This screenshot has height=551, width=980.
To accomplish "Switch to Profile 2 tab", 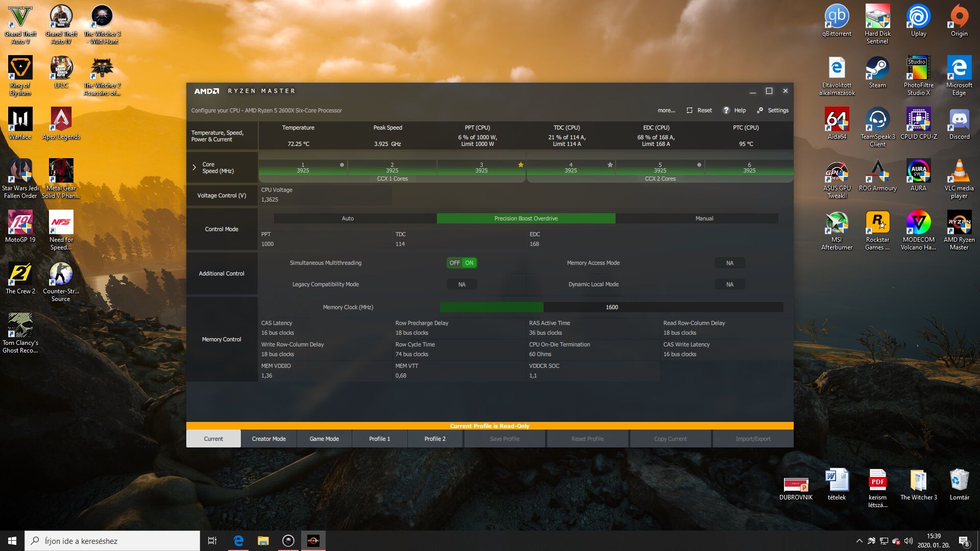I will pyautogui.click(x=435, y=439).
